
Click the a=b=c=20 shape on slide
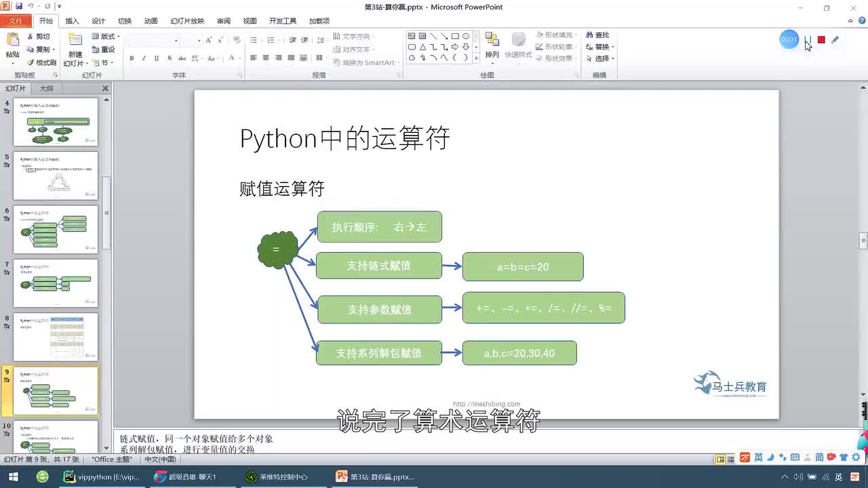point(523,267)
